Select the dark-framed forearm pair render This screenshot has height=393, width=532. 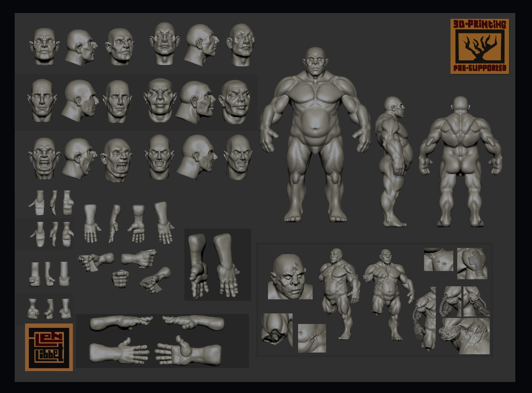[218, 264]
